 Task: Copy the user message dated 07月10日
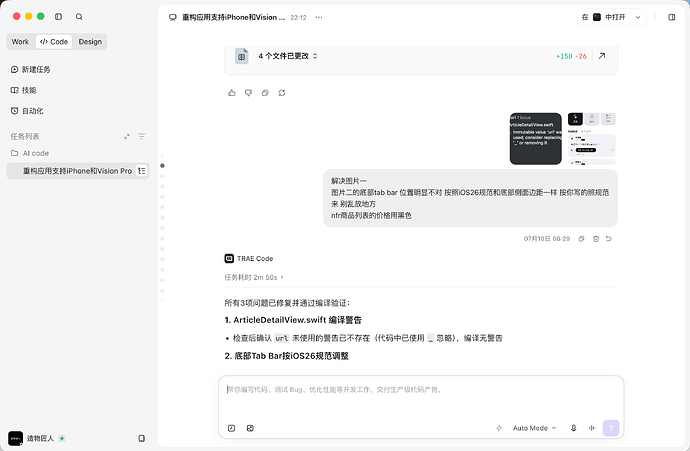tap(581, 239)
